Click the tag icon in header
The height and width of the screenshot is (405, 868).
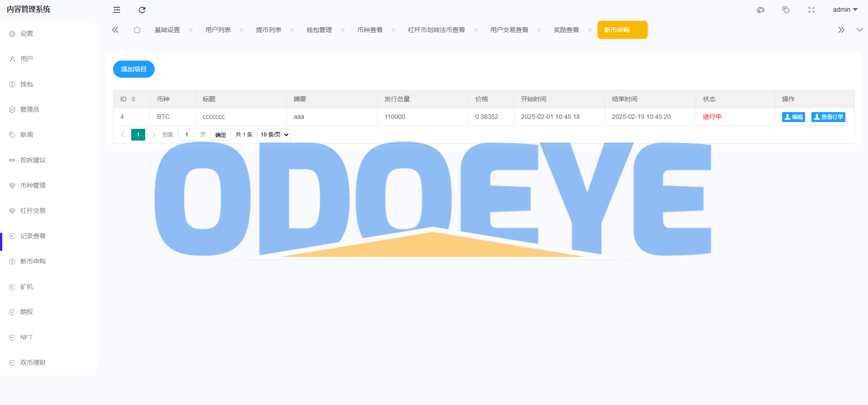tap(786, 10)
